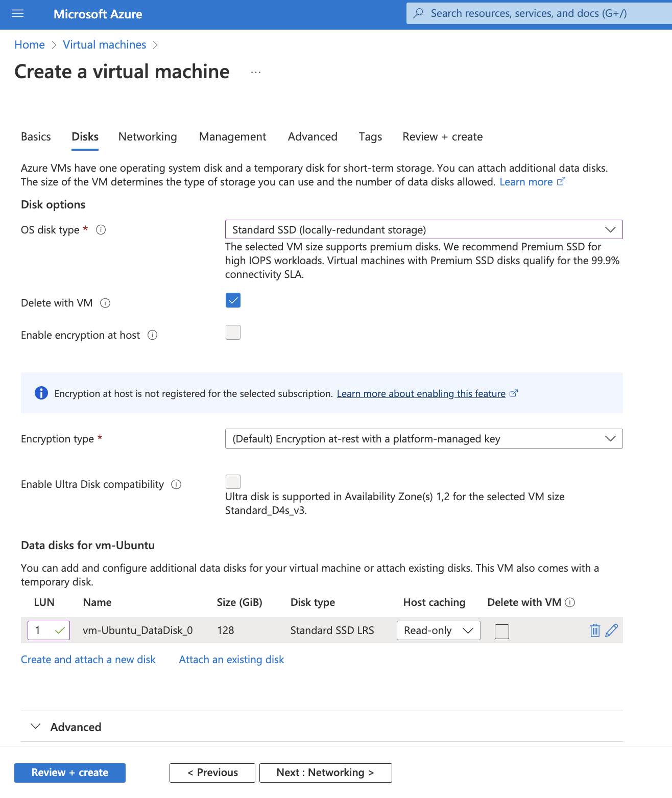Go to Home breadcrumb

(x=30, y=45)
